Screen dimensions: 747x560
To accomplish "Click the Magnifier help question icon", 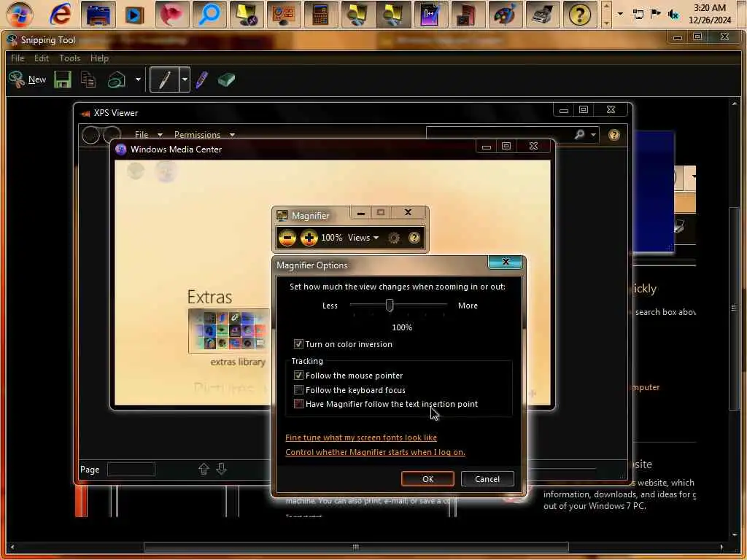I will click(x=414, y=238).
